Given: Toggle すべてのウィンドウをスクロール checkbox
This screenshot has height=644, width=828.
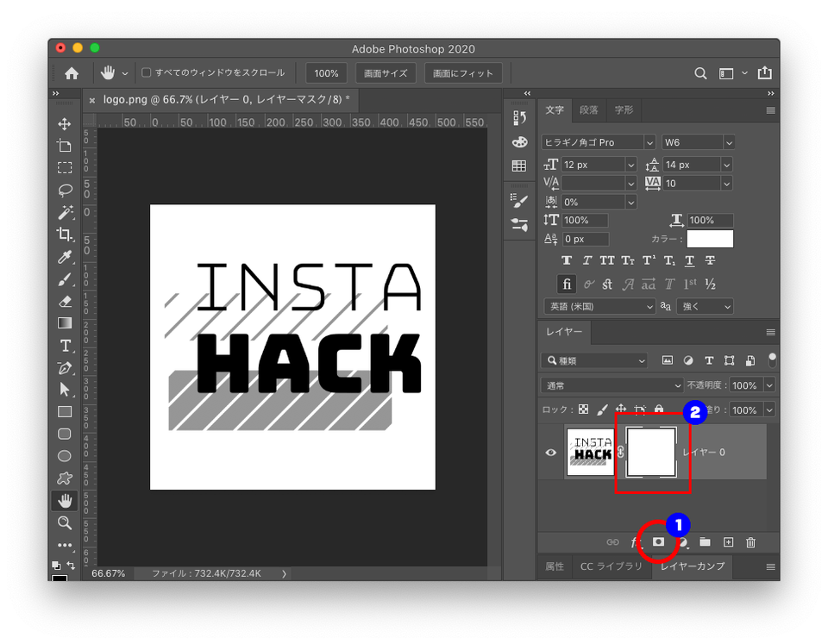Looking at the screenshot, I should [147, 72].
